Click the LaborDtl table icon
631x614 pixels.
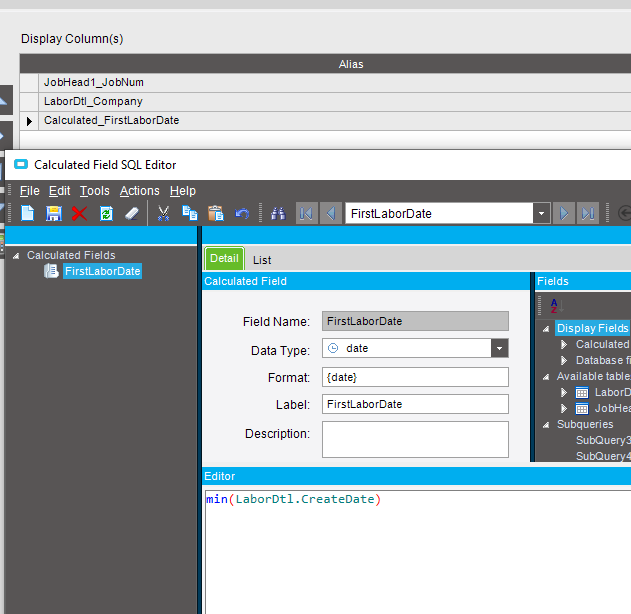point(582,393)
